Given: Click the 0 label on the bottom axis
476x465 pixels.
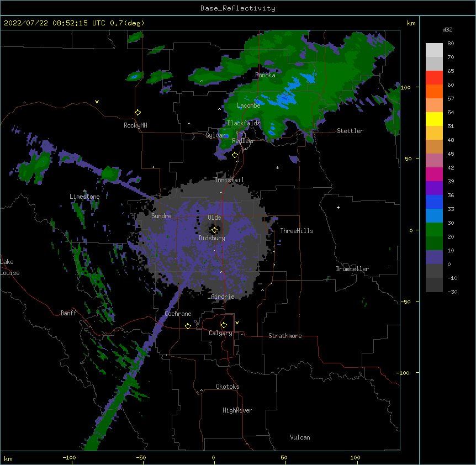Looking at the screenshot, I should (213, 457).
